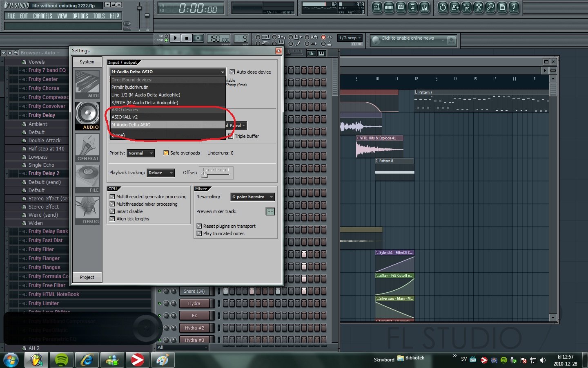Click the Snare (34) channel button
This screenshot has height=368, width=588.
pyautogui.click(x=194, y=292)
